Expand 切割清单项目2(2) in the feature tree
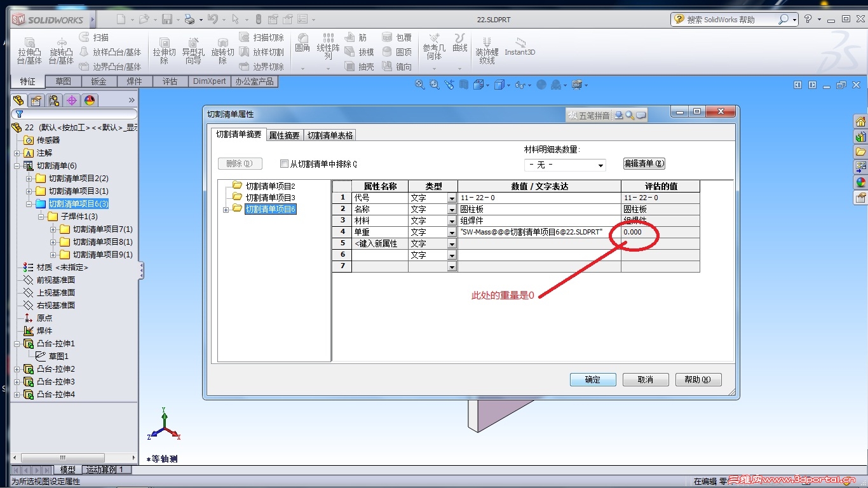868x488 pixels. 29,179
